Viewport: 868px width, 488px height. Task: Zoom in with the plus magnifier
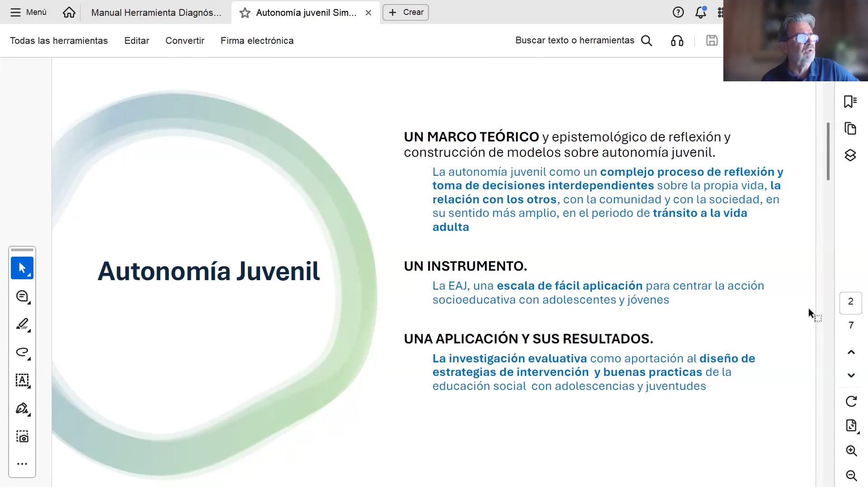point(852,450)
